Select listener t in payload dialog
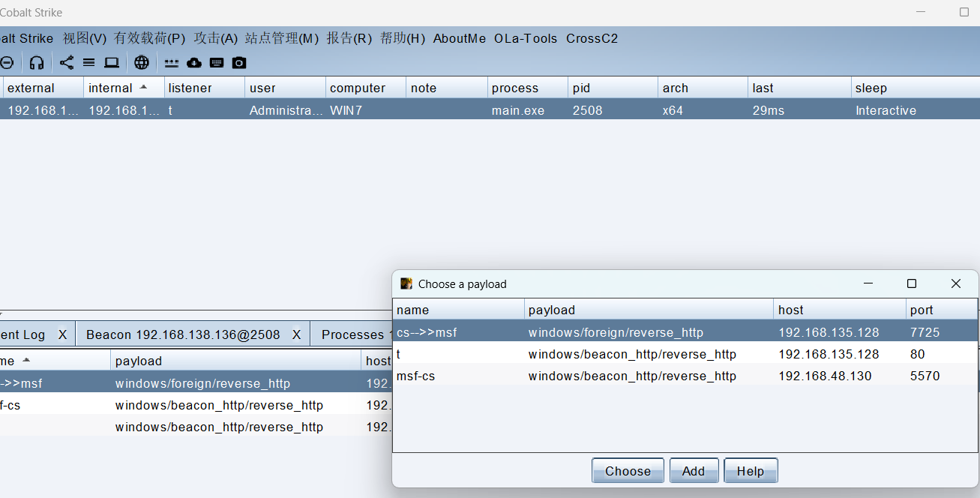Image resolution: width=980 pixels, height=498 pixels. pos(685,353)
